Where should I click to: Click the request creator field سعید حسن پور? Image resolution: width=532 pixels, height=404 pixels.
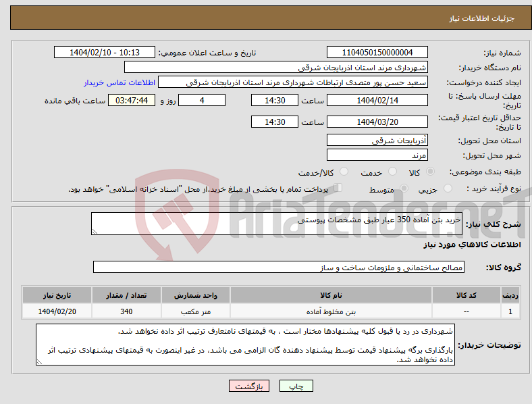[x=293, y=82]
